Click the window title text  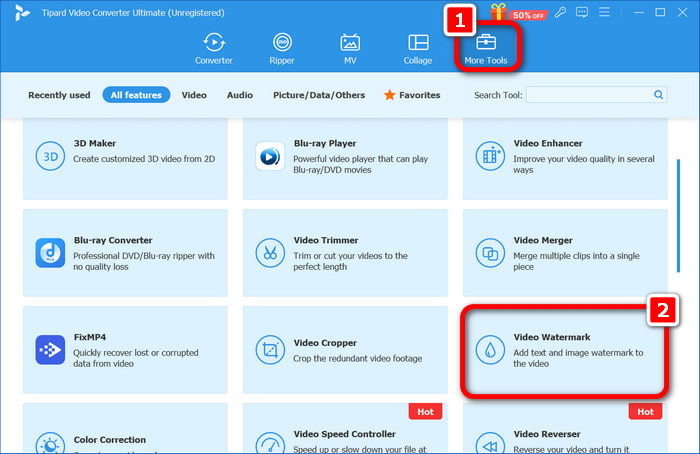[133, 12]
